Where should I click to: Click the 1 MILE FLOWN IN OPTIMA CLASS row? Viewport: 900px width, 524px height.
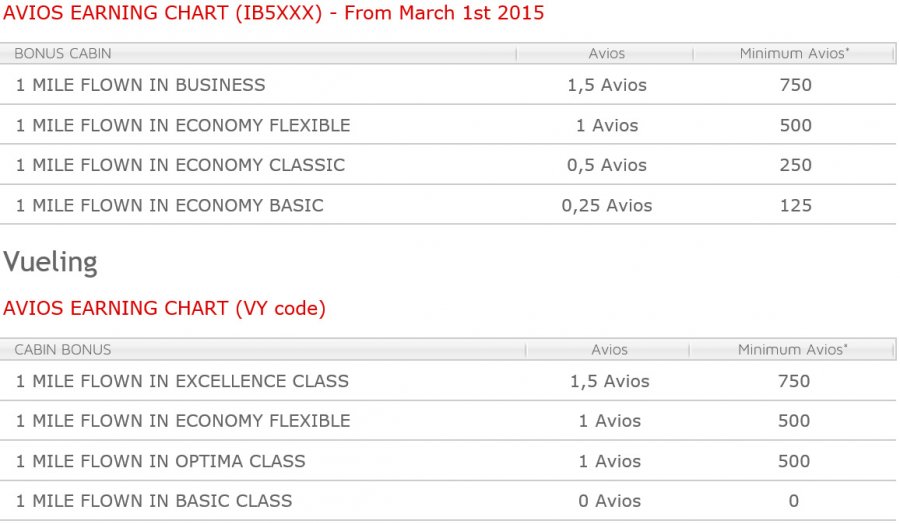[x=160, y=461]
